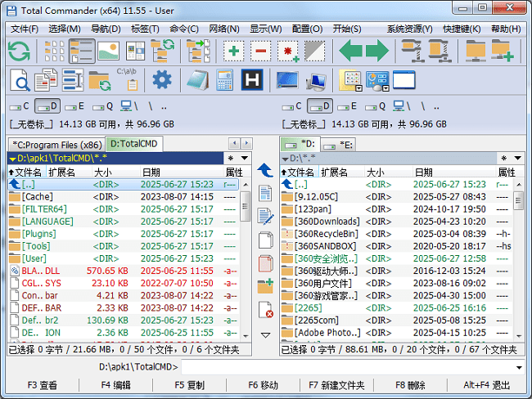Click the folder tree sync icon

[163, 51]
